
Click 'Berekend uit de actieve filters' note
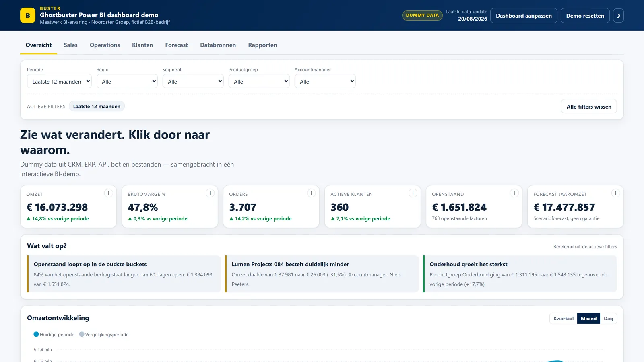tap(585, 247)
